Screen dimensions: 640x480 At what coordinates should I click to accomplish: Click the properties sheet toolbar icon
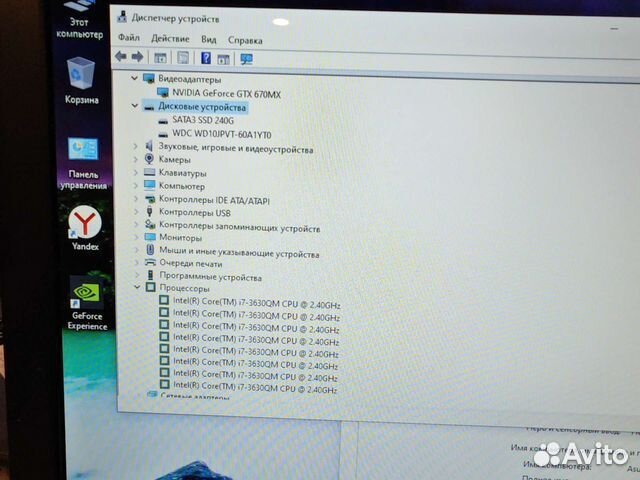(x=183, y=58)
